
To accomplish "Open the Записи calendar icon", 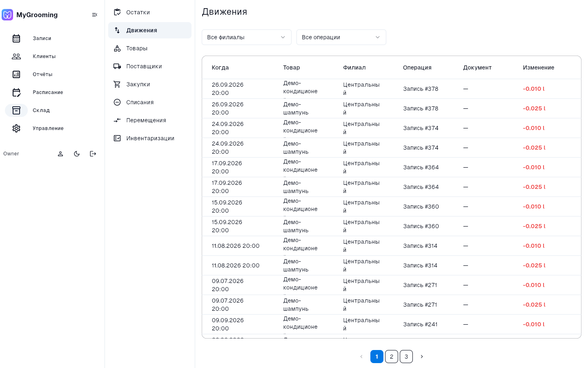I will point(16,38).
